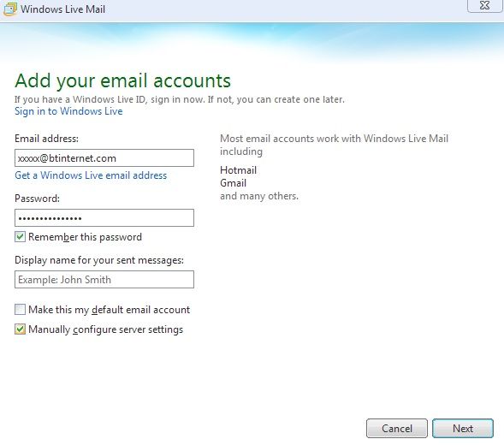
Task: Click the Hotmail entry in provider list
Action: (x=238, y=170)
